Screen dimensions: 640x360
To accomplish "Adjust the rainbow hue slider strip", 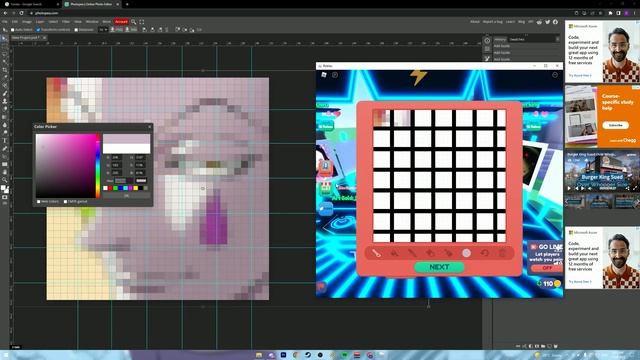I will [x=98, y=166].
